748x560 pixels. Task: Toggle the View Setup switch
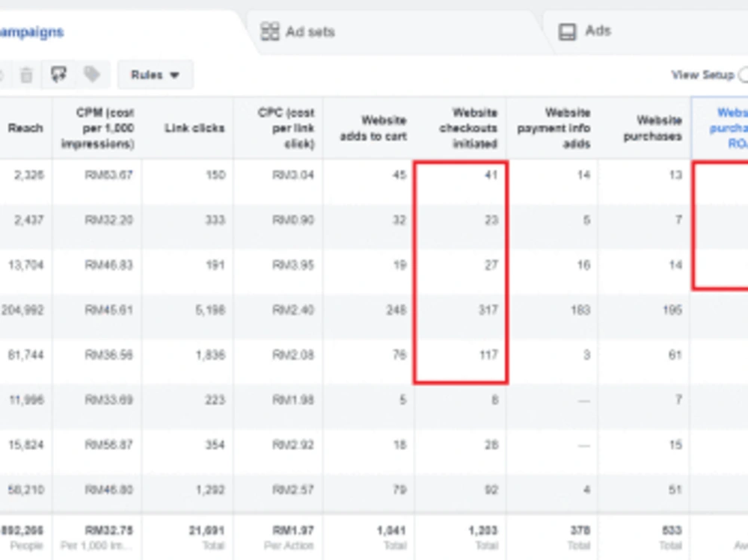pyautogui.click(x=743, y=75)
